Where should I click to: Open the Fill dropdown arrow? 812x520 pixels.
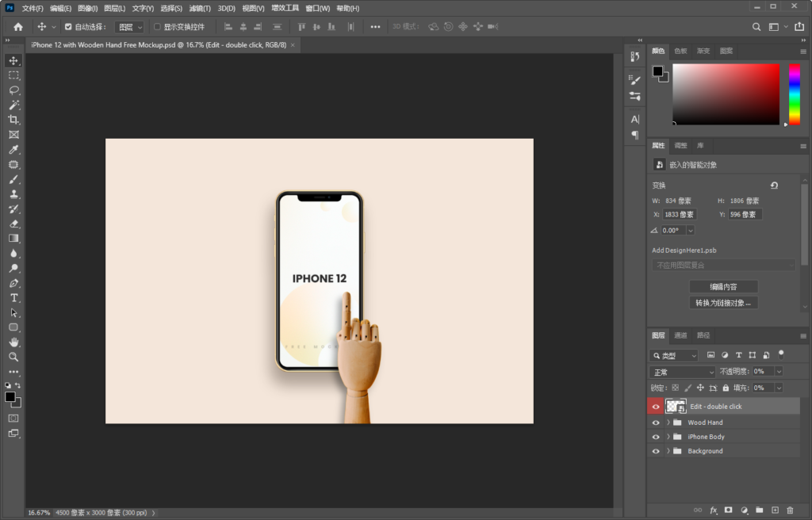click(x=779, y=388)
